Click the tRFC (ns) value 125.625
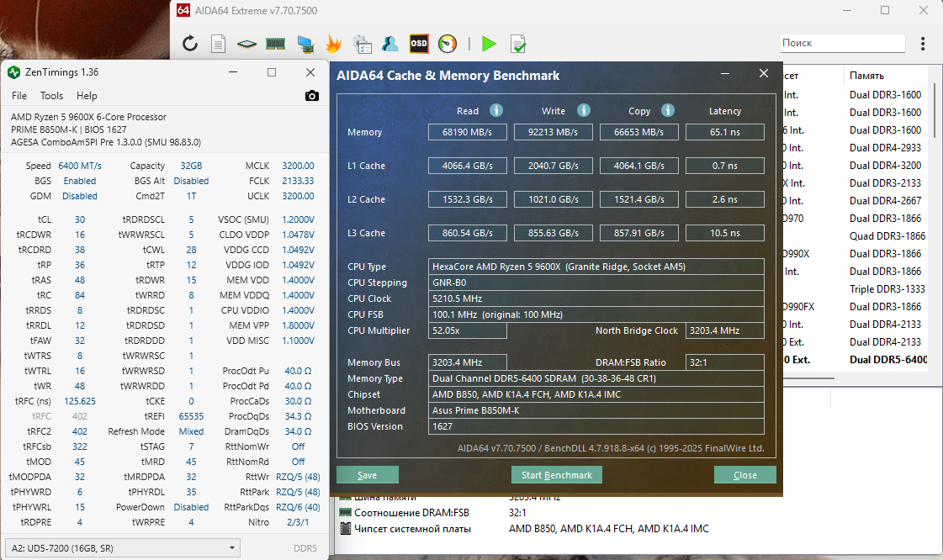The height and width of the screenshot is (560, 943). pos(80,401)
